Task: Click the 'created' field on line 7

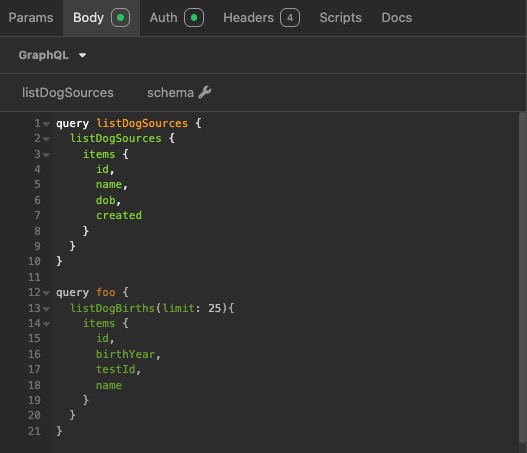Action: tap(119, 215)
